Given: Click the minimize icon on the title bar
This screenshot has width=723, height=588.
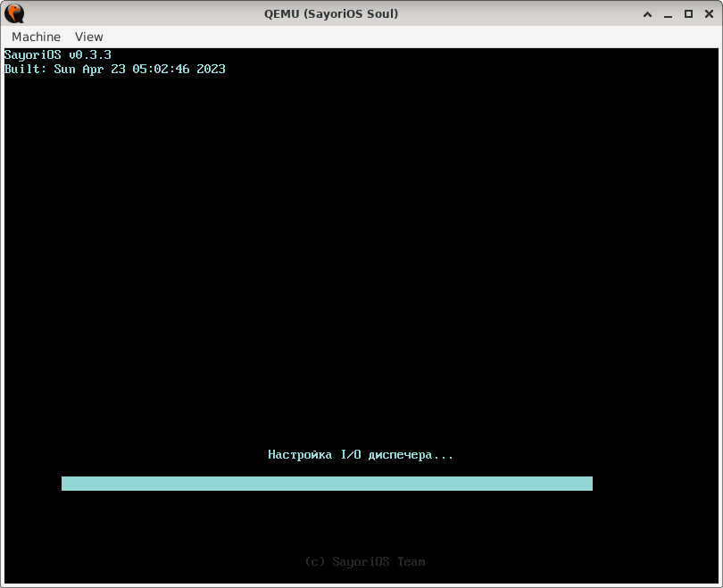Looking at the screenshot, I should pos(668,13).
